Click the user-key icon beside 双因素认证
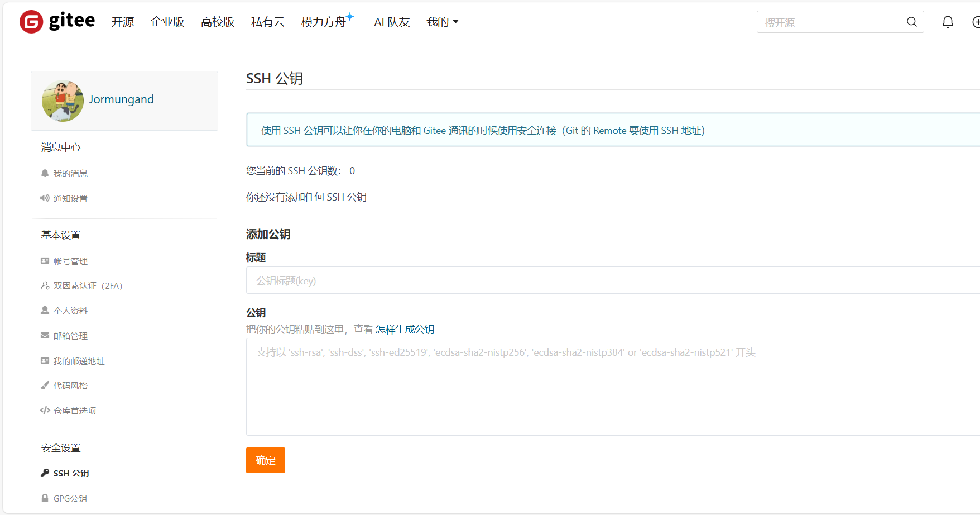The width and height of the screenshot is (980, 515). tap(45, 285)
